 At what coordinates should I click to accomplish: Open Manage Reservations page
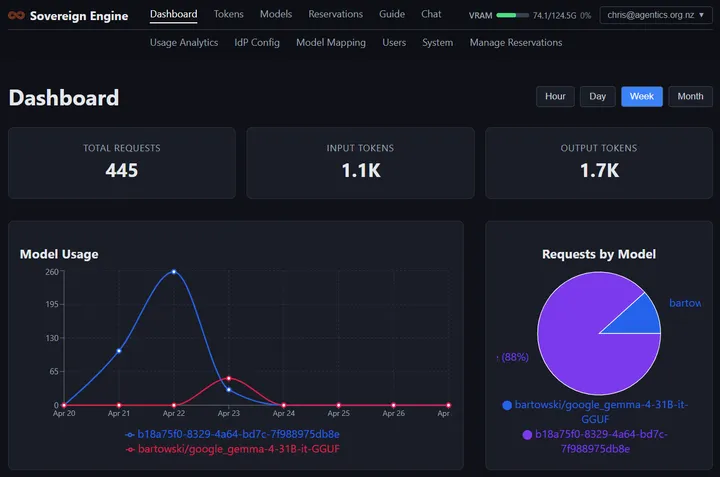(x=516, y=43)
